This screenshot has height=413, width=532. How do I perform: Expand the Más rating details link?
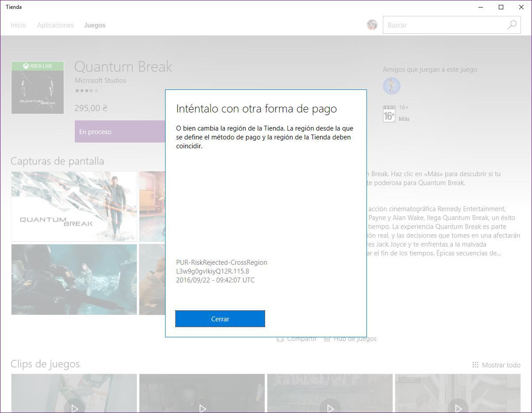(404, 119)
